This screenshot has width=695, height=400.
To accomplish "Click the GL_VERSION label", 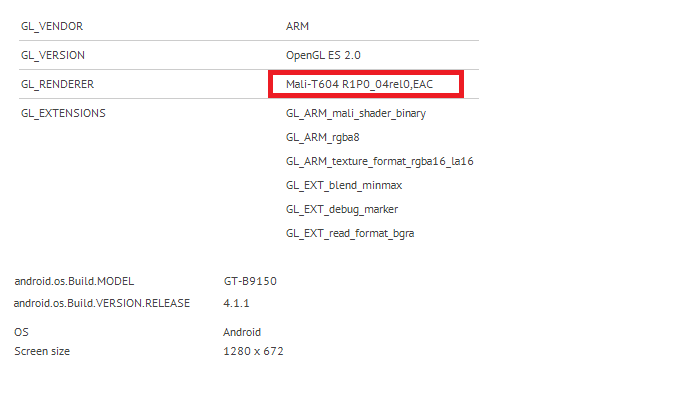I will (x=52, y=56).
